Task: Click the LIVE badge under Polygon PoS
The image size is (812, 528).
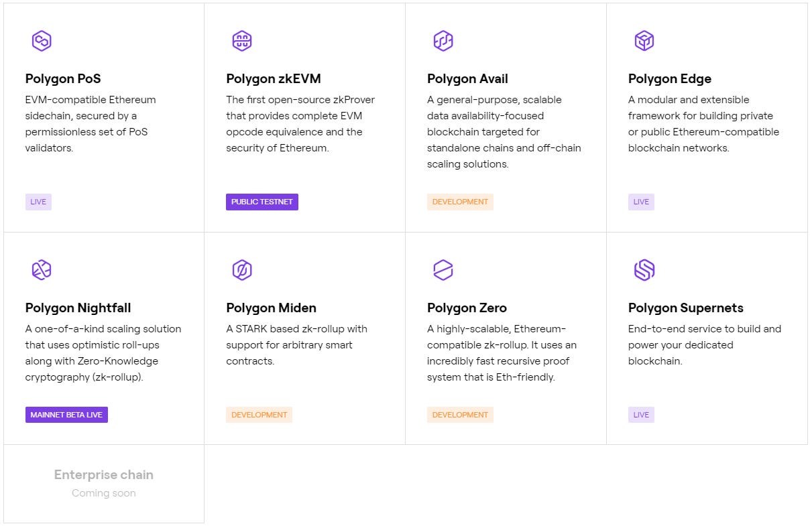Action: click(38, 202)
